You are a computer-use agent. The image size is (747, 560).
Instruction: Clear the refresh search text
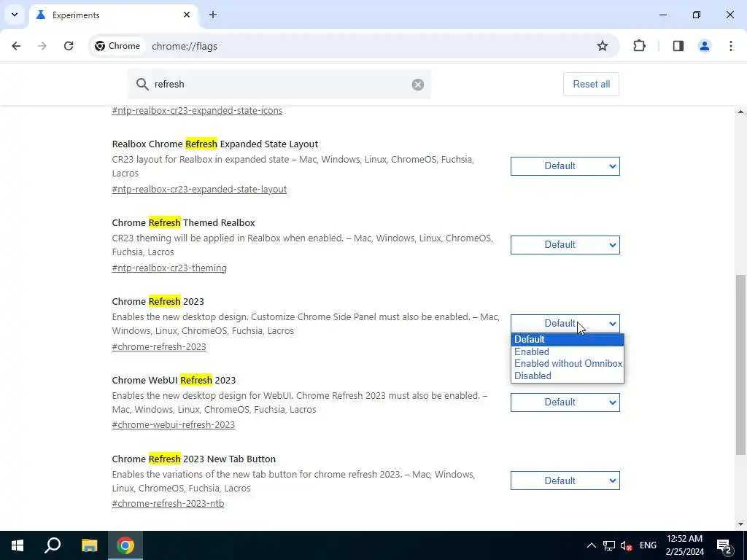[x=418, y=85]
